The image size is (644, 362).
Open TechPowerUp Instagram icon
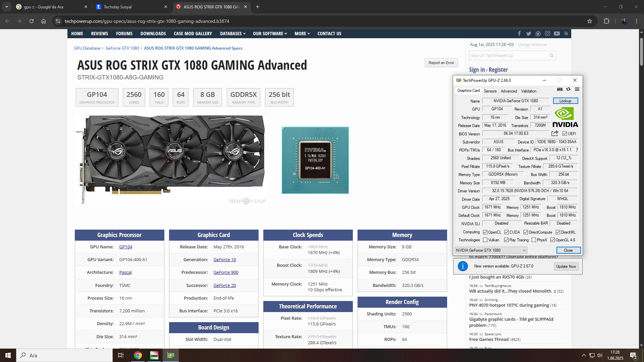(x=547, y=34)
